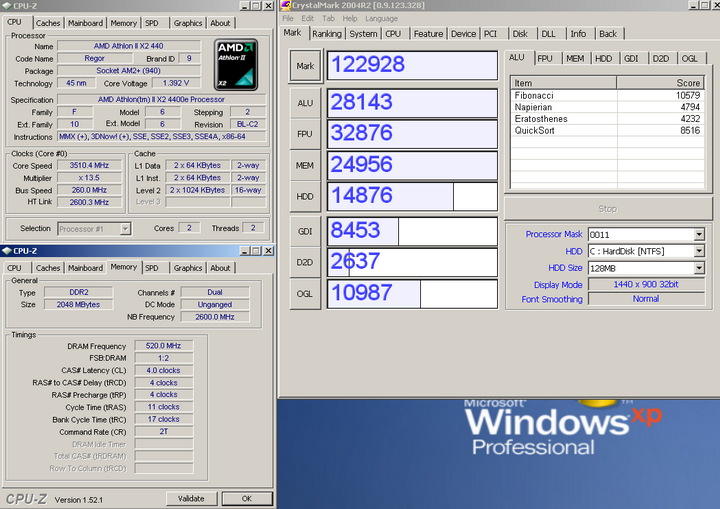Run the HDD benchmark button
The image size is (720, 509).
(305, 197)
